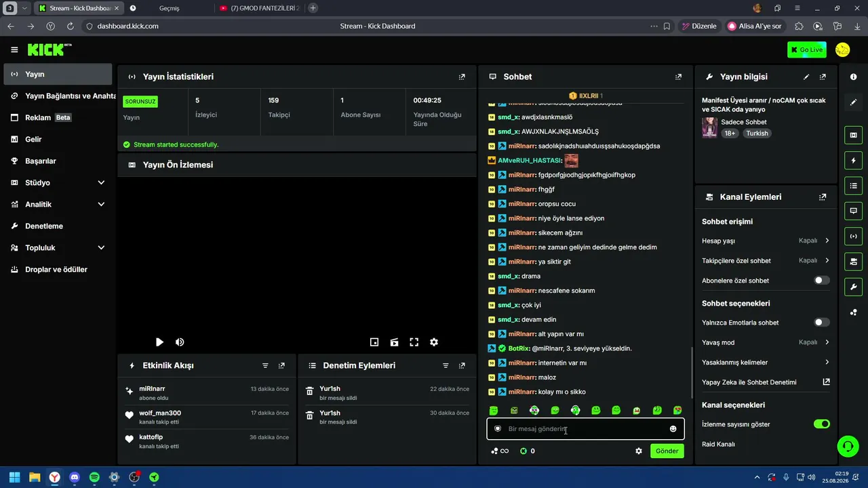Open Spotify from the taskbar
This screenshot has height=488, width=868.
[94, 477]
